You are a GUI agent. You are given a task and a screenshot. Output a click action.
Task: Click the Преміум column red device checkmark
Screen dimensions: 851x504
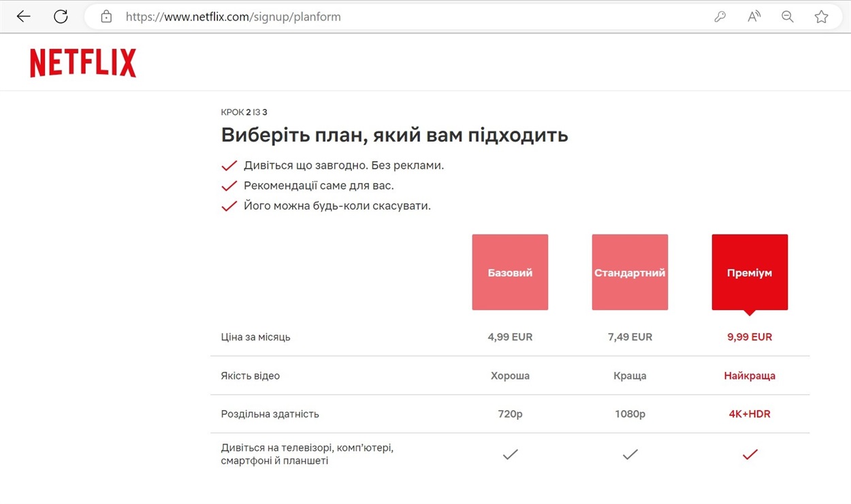(750, 454)
